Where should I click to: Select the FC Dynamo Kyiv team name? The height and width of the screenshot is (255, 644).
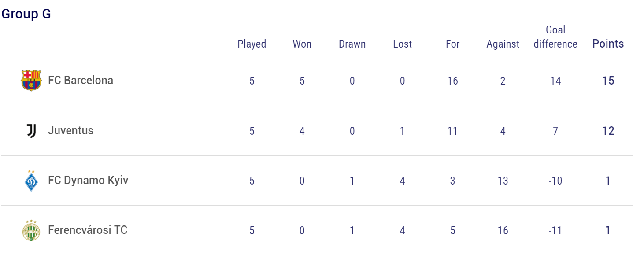pos(88,181)
